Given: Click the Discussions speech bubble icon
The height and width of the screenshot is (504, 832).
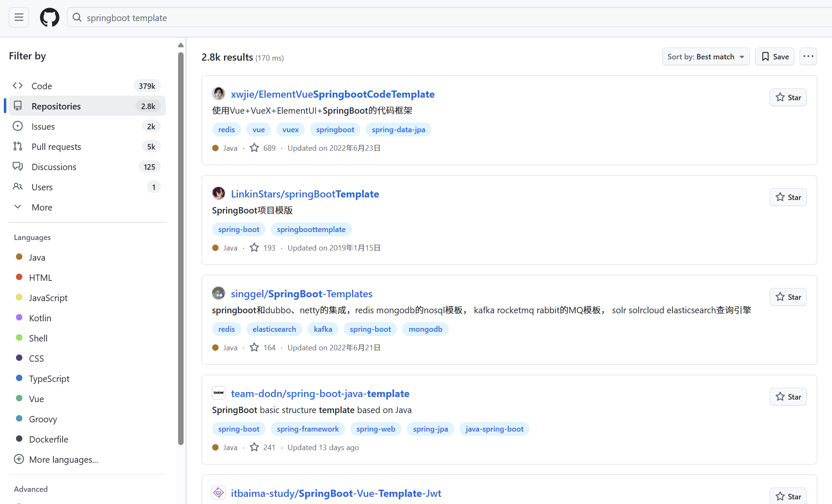Looking at the screenshot, I should (x=18, y=167).
